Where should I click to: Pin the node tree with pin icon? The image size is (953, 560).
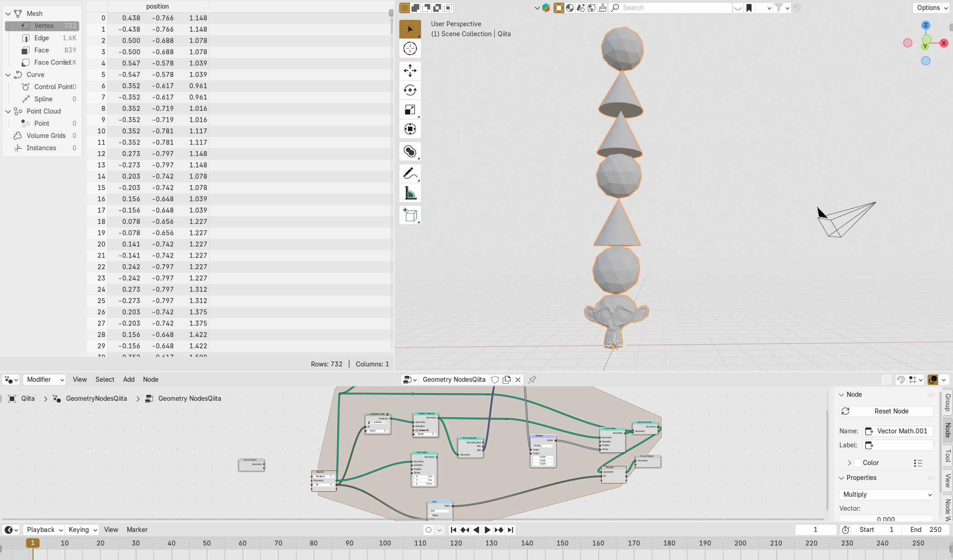pos(532,380)
